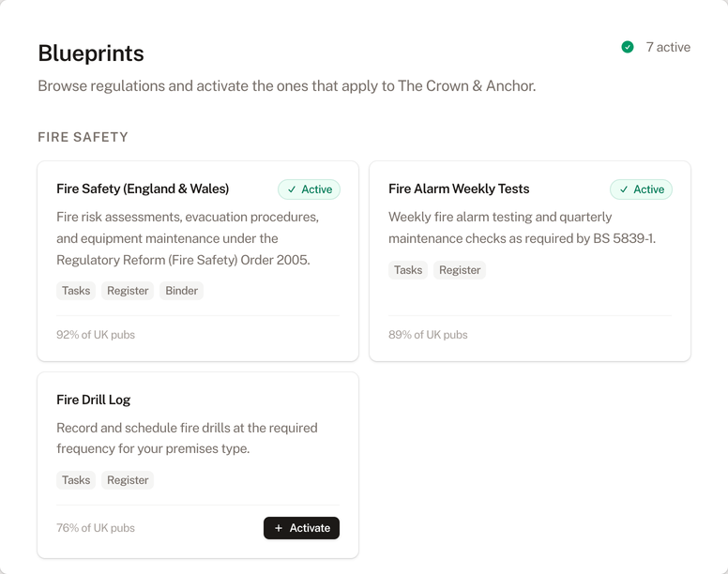The width and height of the screenshot is (728, 574).
Task: Select Register tag on Fire Alarm card
Action: [x=460, y=270]
